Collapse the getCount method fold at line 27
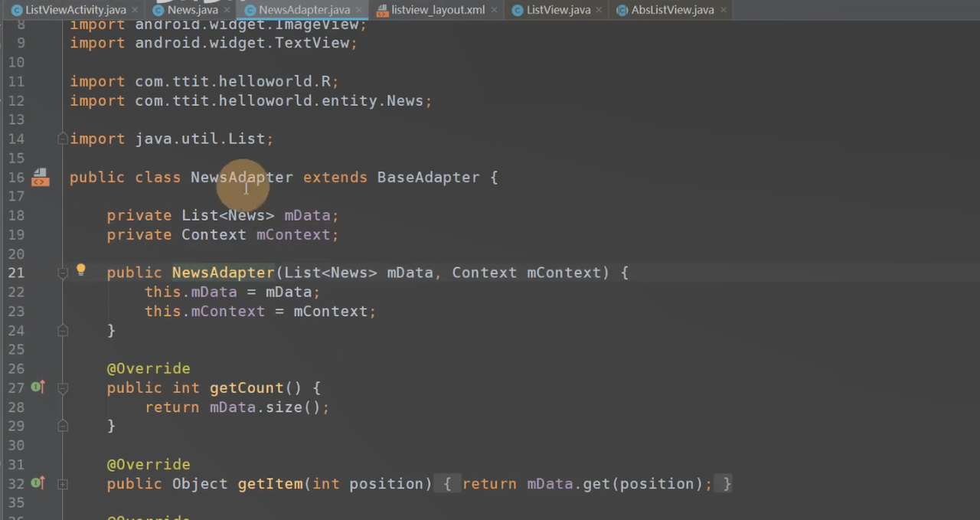This screenshot has width=980, height=520. 63,388
